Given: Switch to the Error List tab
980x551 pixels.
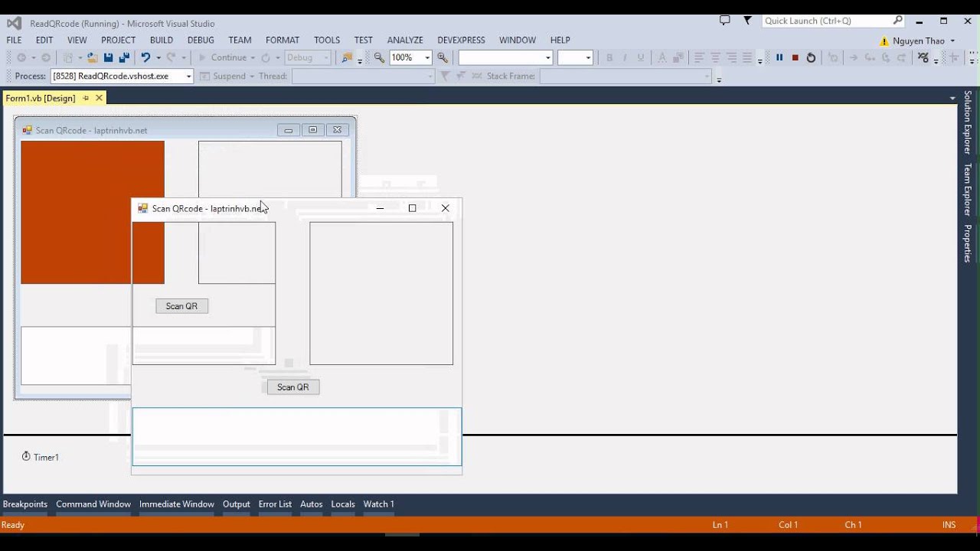Looking at the screenshot, I should (x=275, y=504).
